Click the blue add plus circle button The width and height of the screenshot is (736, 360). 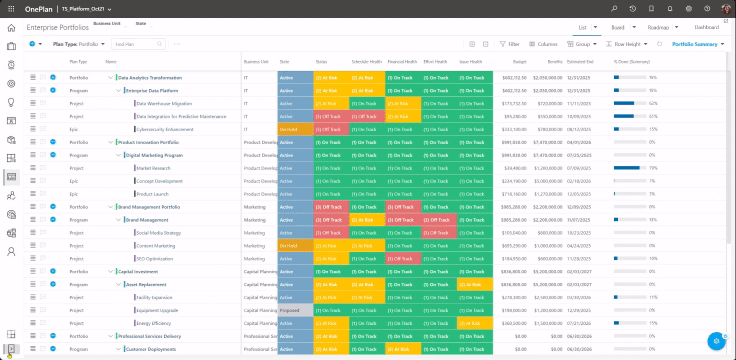(32, 44)
